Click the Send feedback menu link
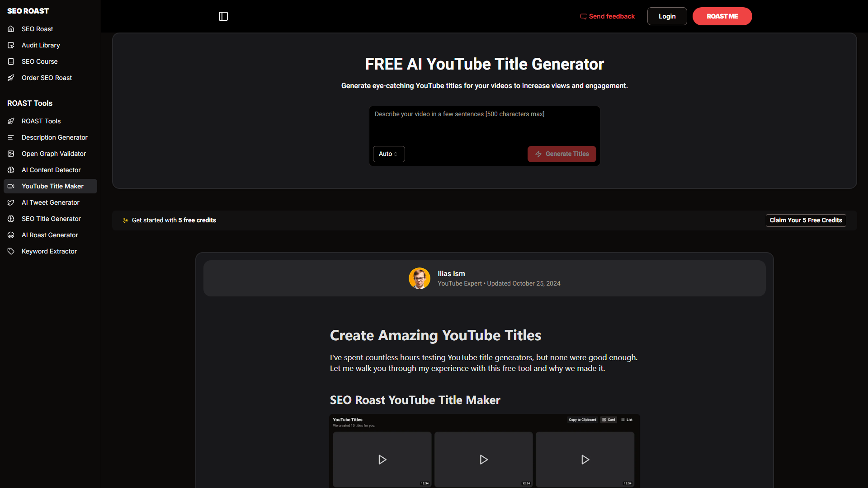The height and width of the screenshot is (488, 868). [x=608, y=16]
